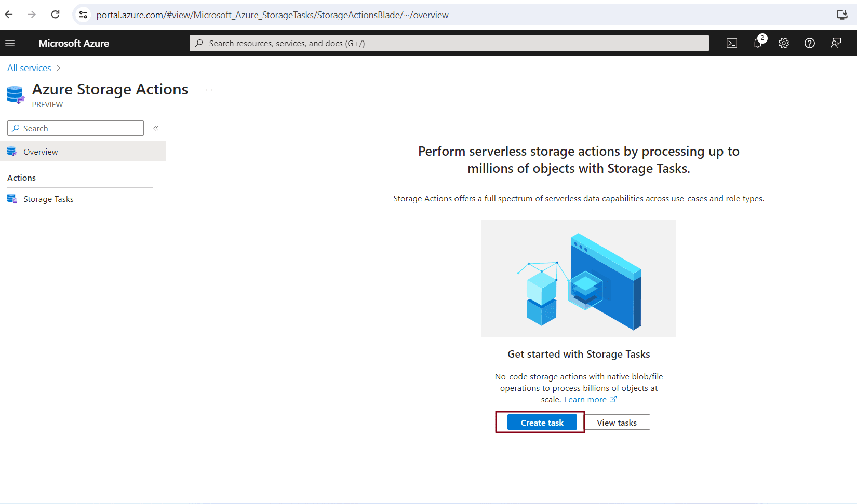Click the Overview sidebar item icon
The width and height of the screenshot is (857, 504).
[12, 152]
